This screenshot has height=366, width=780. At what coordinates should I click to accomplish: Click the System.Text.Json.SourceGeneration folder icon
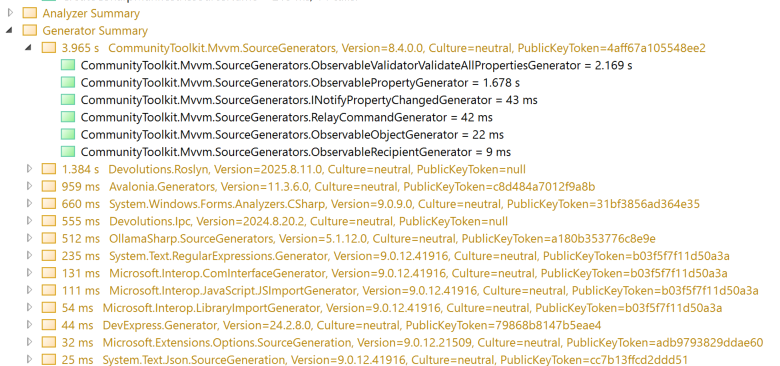49,360
